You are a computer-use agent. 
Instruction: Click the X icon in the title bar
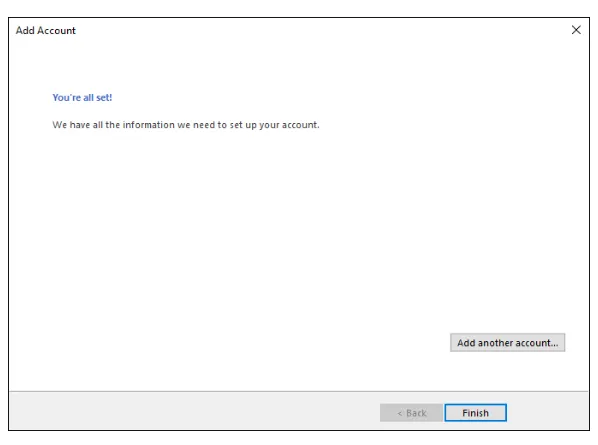(x=576, y=30)
